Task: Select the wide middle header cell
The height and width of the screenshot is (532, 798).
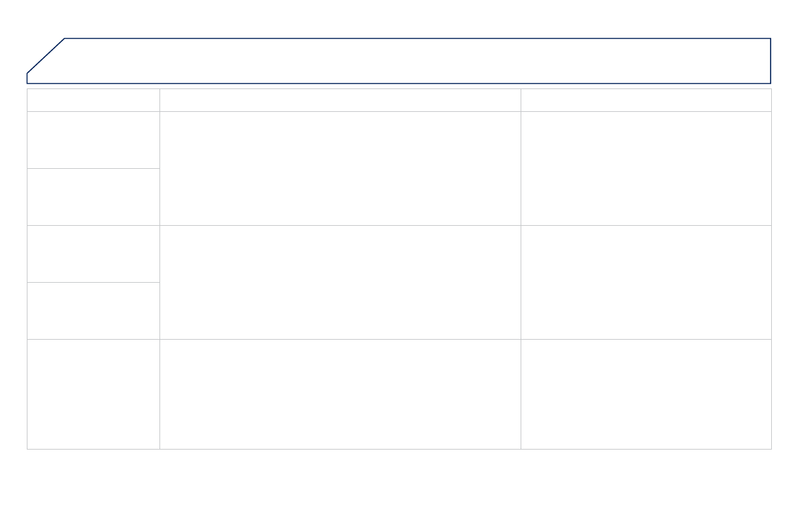Action: [x=340, y=100]
